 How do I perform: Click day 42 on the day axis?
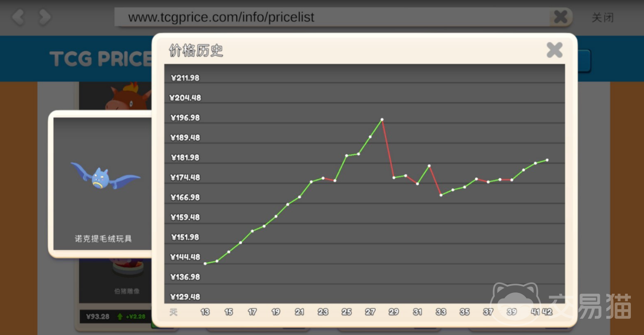pyautogui.click(x=547, y=312)
